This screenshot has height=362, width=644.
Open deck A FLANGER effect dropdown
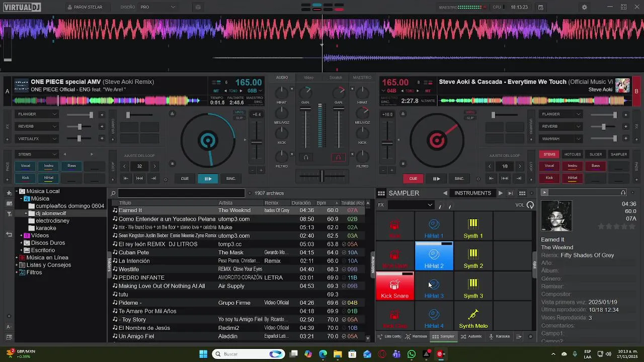(37, 114)
